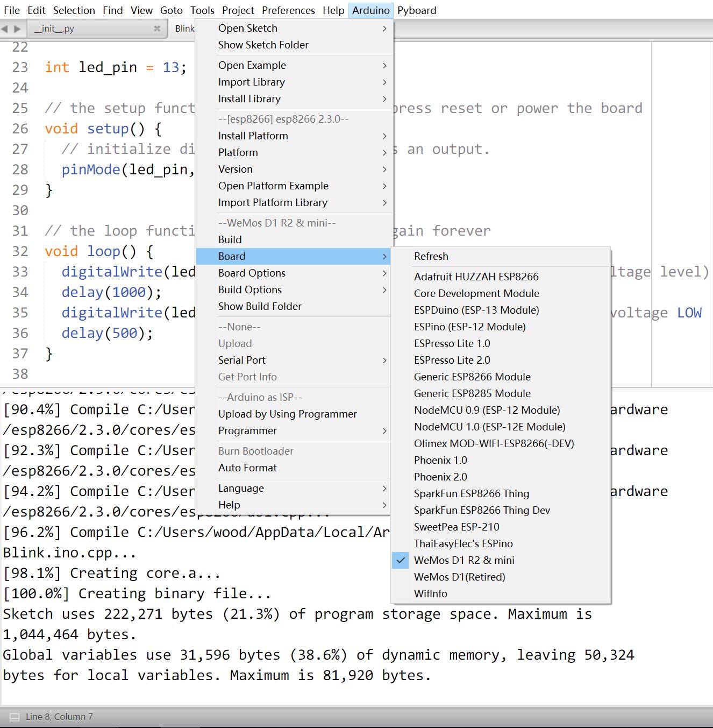Go to previous tab with left arrow
713x728 pixels.
tap(5, 29)
